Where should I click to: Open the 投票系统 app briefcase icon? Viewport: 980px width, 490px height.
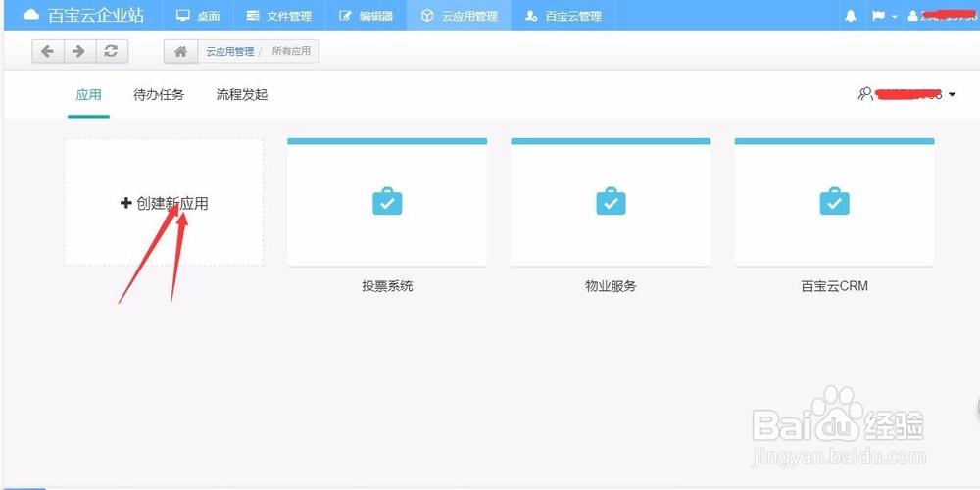point(387,201)
